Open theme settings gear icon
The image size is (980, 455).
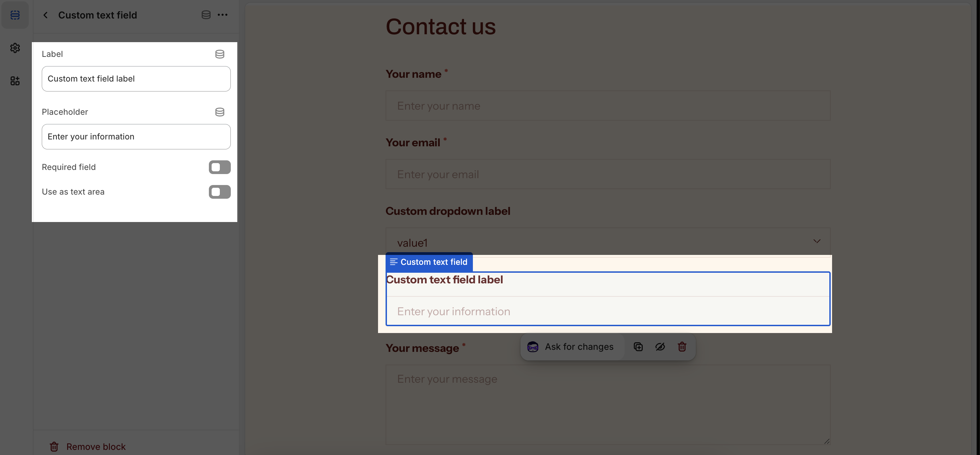point(15,48)
